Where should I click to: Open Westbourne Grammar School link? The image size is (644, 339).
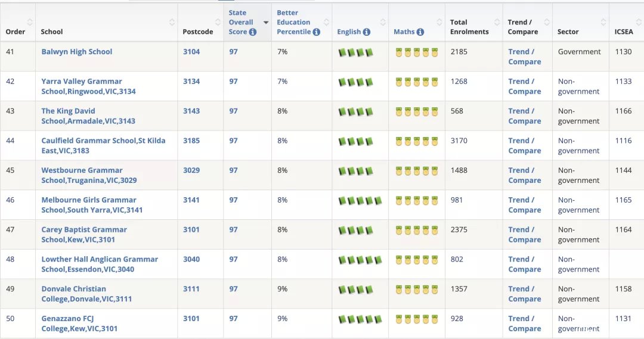89,175
